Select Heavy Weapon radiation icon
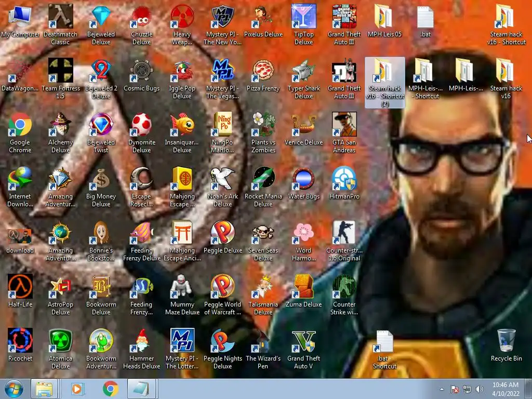The image size is (532, 399). point(182,16)
